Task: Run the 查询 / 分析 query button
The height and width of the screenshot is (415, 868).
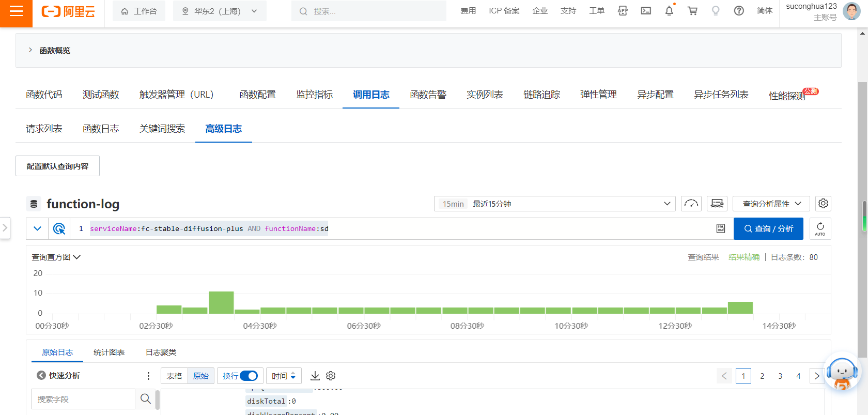Action: click(768, 228)
